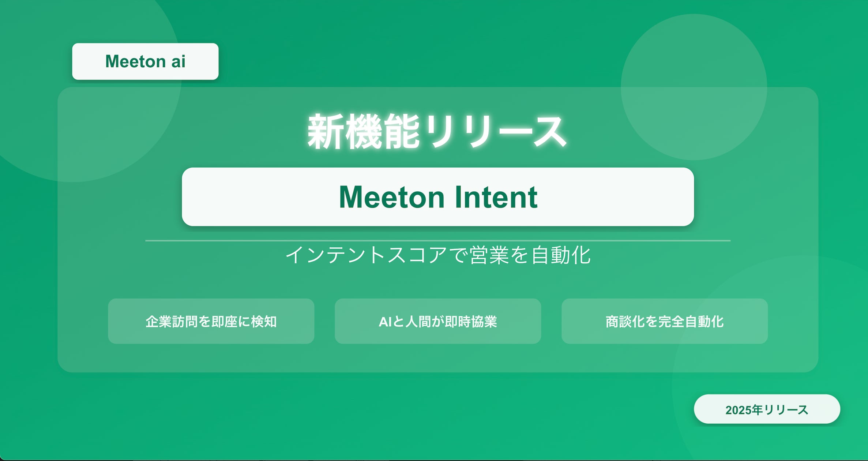Select the AIと人間が即時協業 feature card

tap(437, 321)
